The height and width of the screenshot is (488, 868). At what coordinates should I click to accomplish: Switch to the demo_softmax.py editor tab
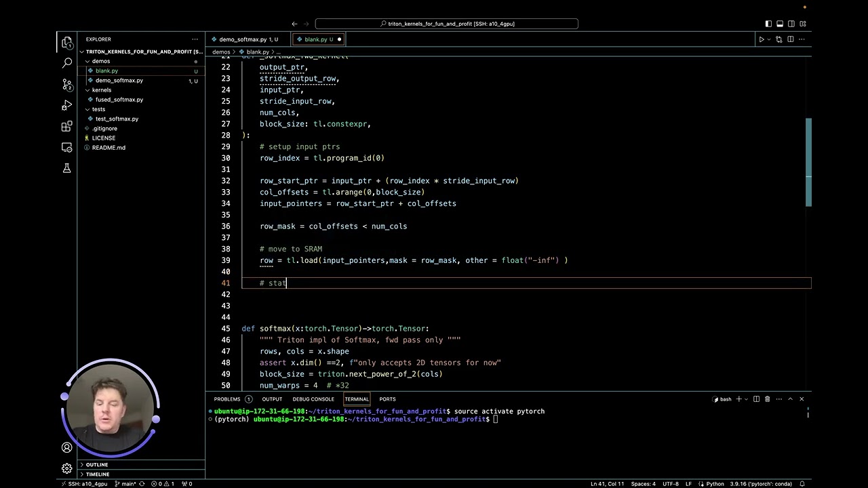(x=248, y=39)
